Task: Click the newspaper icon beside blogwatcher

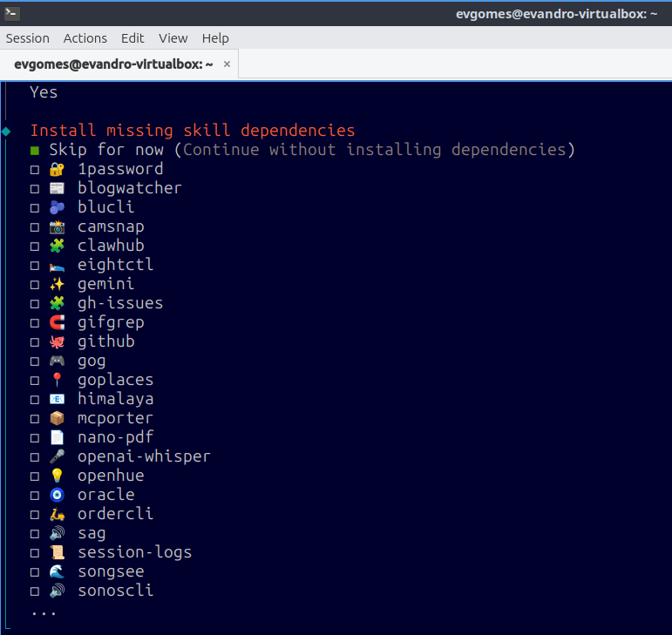Action: (x=57, y=188)
